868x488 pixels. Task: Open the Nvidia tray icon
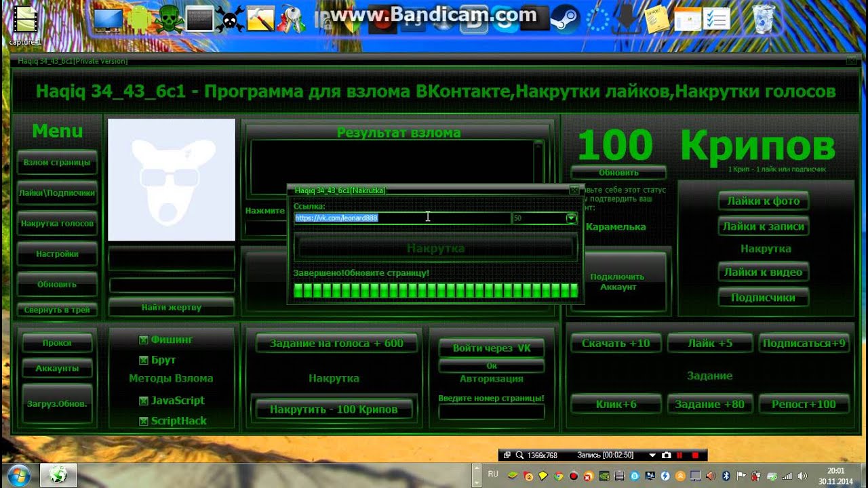click(604, 474)
